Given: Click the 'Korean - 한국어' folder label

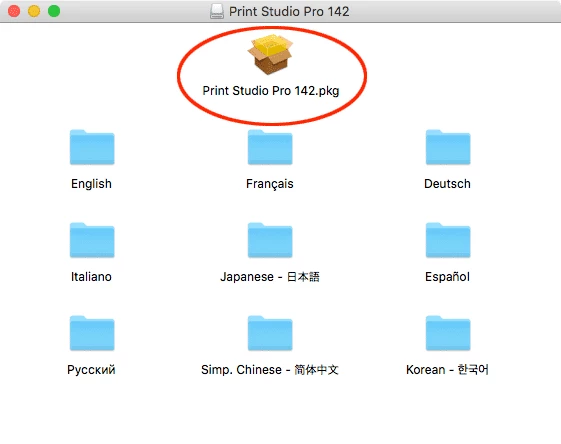Looking at the screenshot, I should (447, 370).
